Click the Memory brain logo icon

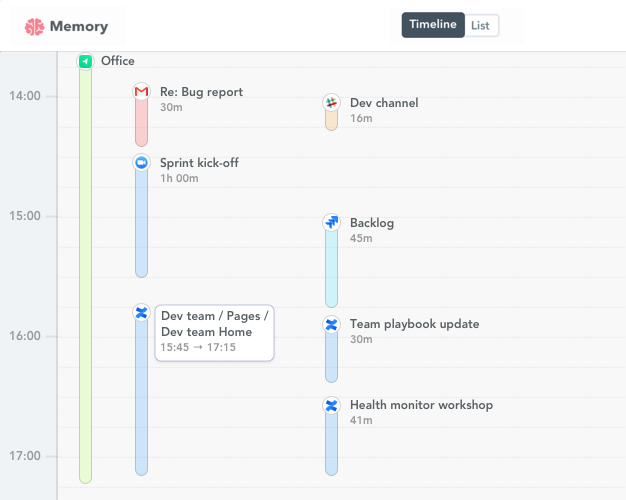(35, 27)
